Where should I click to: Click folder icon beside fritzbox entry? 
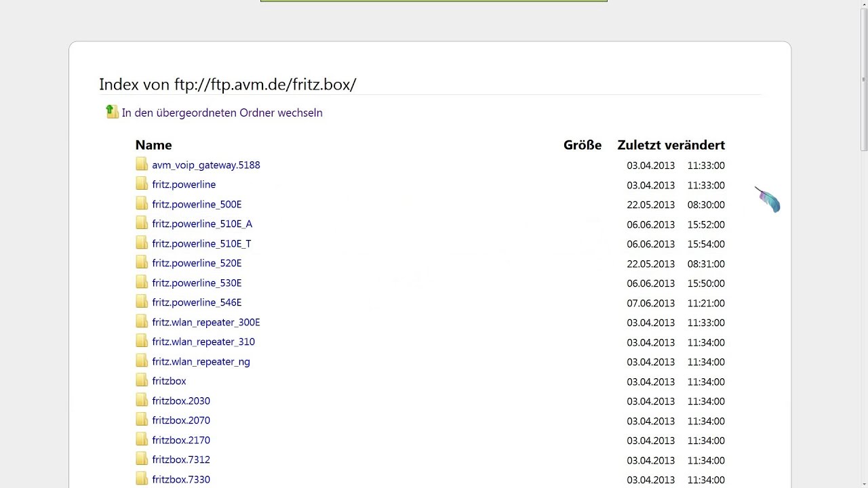coord(142,380)
